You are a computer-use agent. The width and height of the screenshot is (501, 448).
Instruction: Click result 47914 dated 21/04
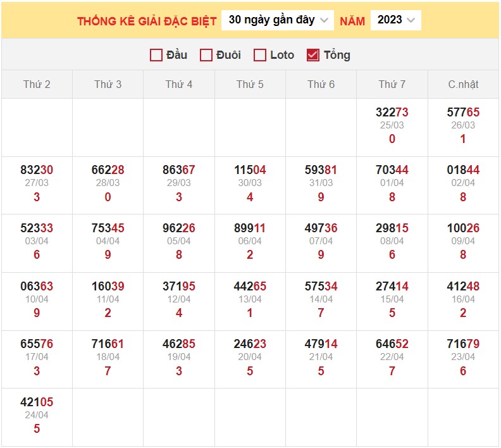pos(321,345)
